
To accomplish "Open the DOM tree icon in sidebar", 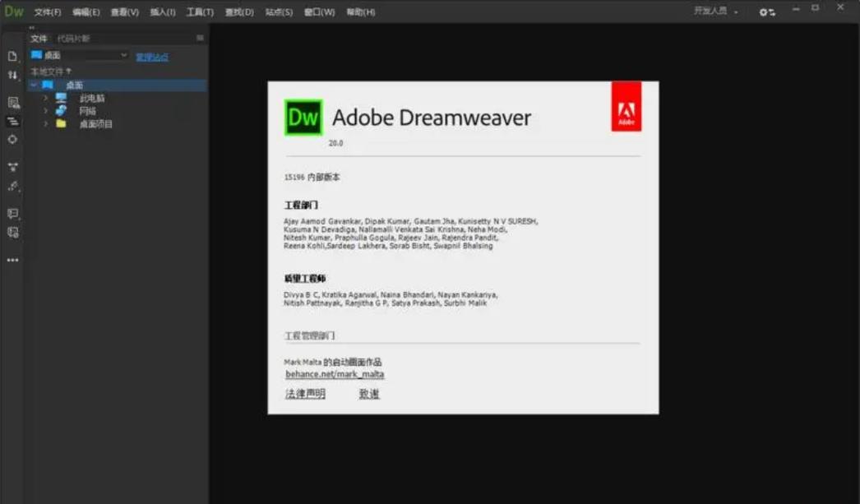I will tap(12, 166).
